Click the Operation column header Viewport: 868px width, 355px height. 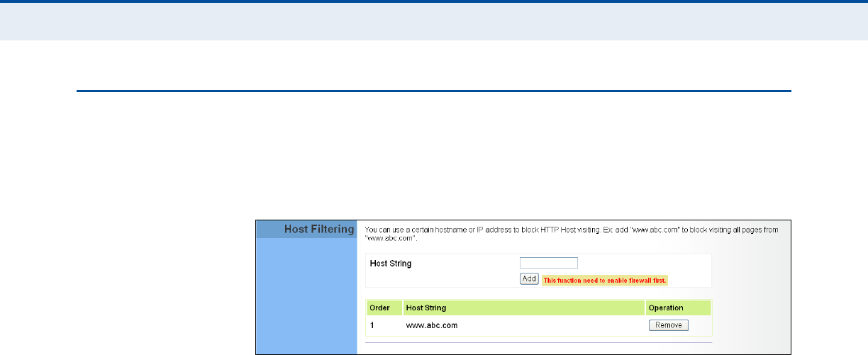tap(678, 308)
